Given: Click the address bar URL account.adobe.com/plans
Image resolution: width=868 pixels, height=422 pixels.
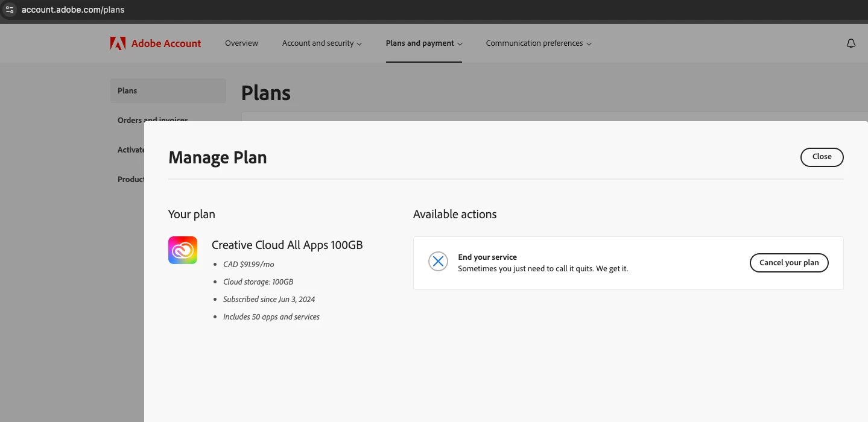Looking at the screenshot, I should [73, 10].
